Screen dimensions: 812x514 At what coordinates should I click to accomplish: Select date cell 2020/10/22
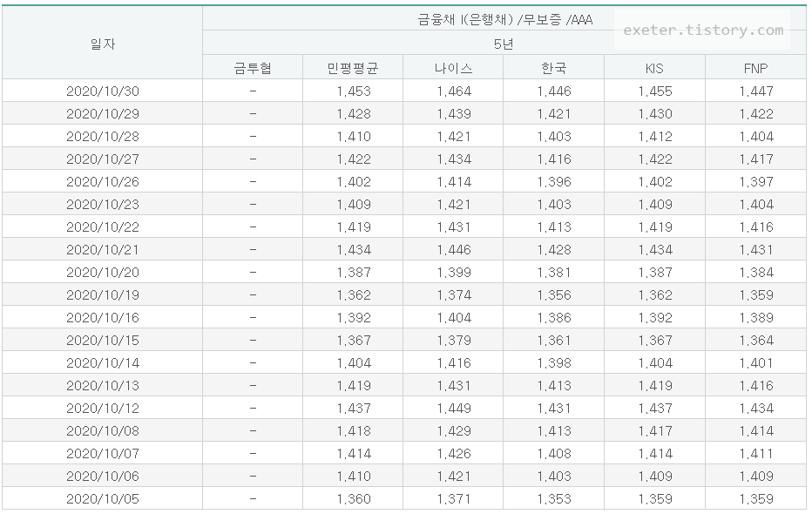tap(103, 227)
